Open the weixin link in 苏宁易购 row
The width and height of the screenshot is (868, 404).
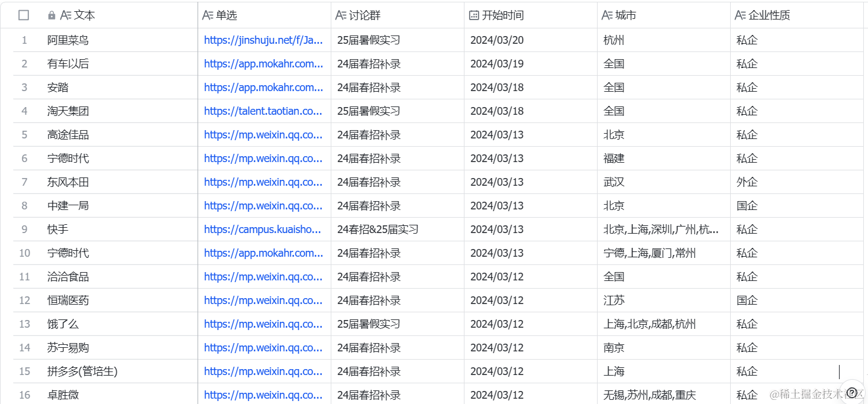click(263, 348)
